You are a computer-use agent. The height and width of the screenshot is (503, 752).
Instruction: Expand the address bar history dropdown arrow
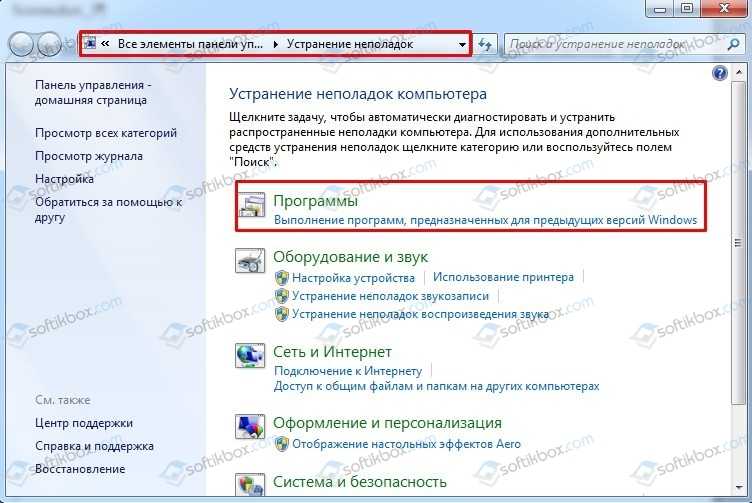462,45
